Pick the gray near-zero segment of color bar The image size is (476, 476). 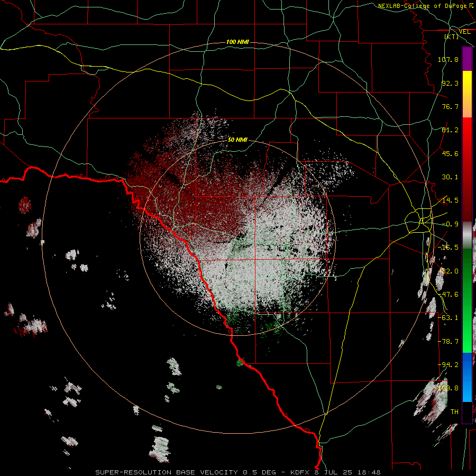[467, 235]
